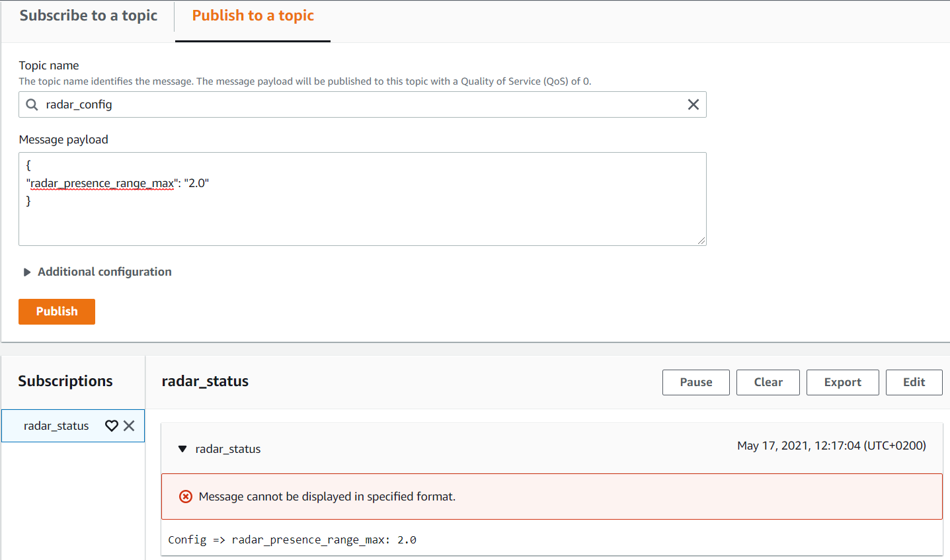
Task: Click the Subscriptions heading
Action: (x=65, y=381)
